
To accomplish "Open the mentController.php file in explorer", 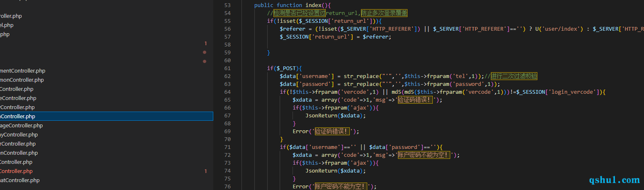I will [x=22, y=71].
